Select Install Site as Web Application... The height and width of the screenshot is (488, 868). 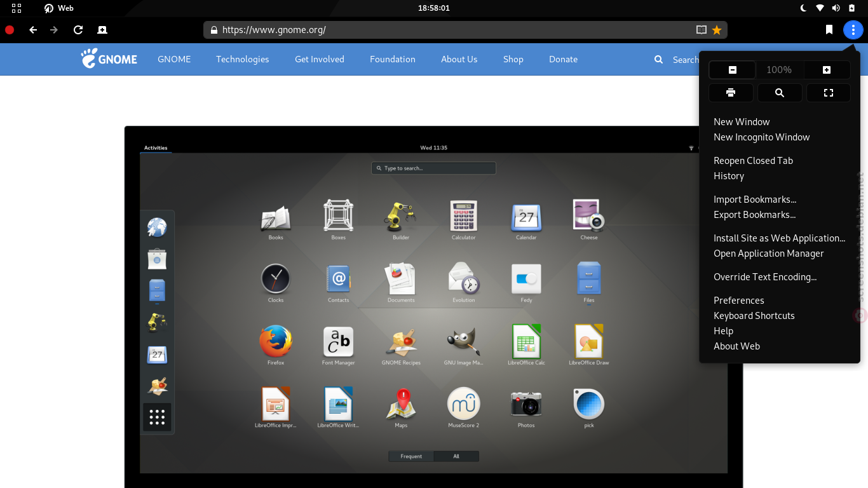[x=779, y=238]
